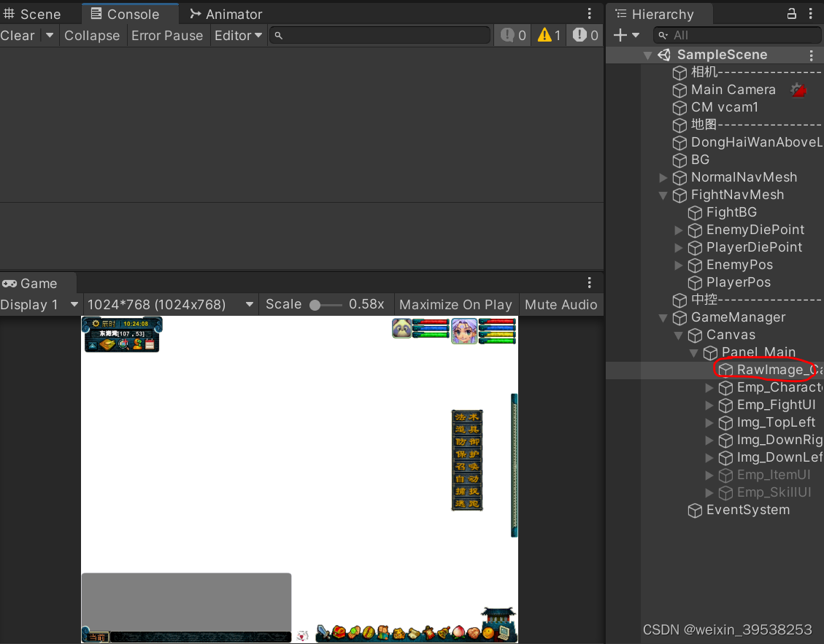This screenshot has width=824, height=644.
Task: Click the Main Camera Cinemachine brain icon
Action: (x=798, y=90)
